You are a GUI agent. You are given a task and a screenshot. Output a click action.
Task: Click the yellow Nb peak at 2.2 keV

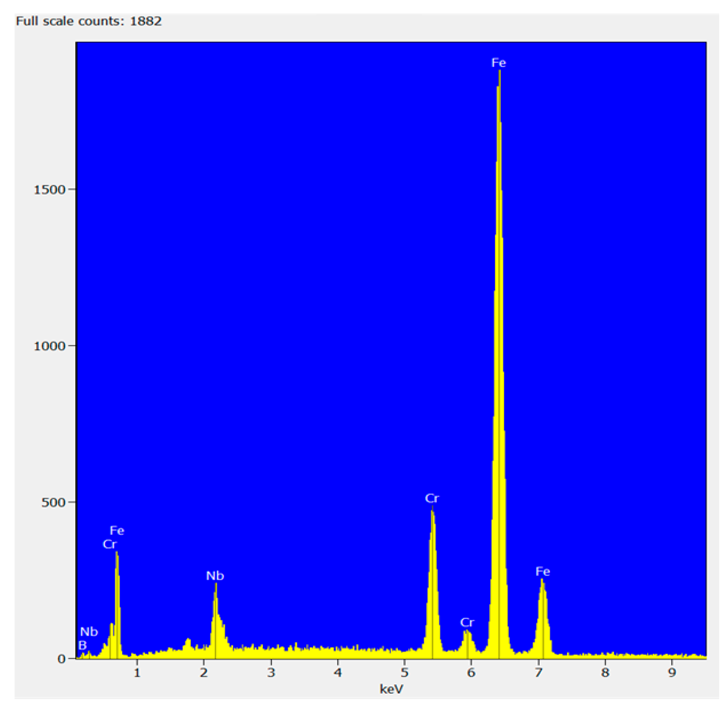point(217,622)
